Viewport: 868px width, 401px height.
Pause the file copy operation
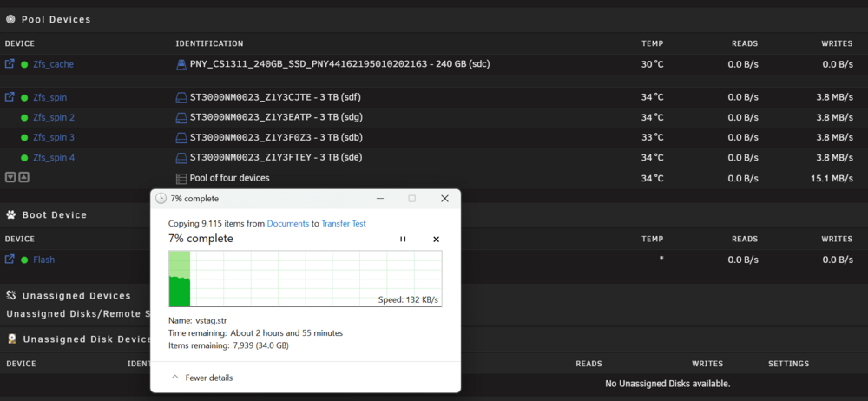tap(403, 240)
